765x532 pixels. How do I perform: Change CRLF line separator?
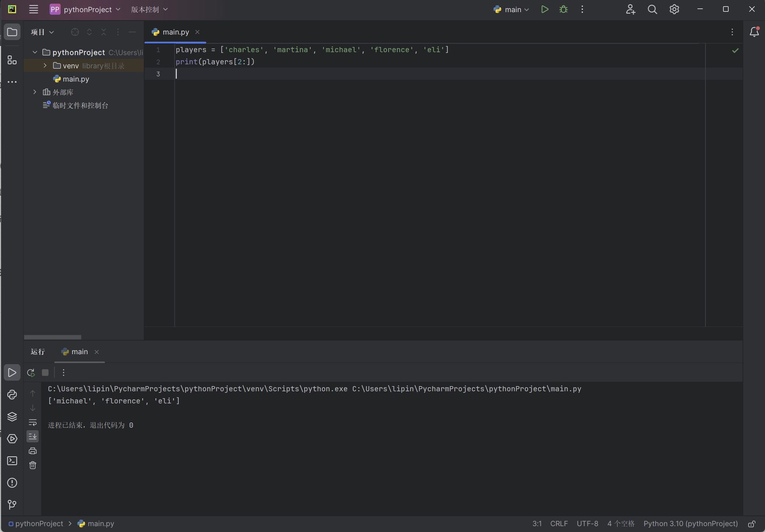(559, 524)
